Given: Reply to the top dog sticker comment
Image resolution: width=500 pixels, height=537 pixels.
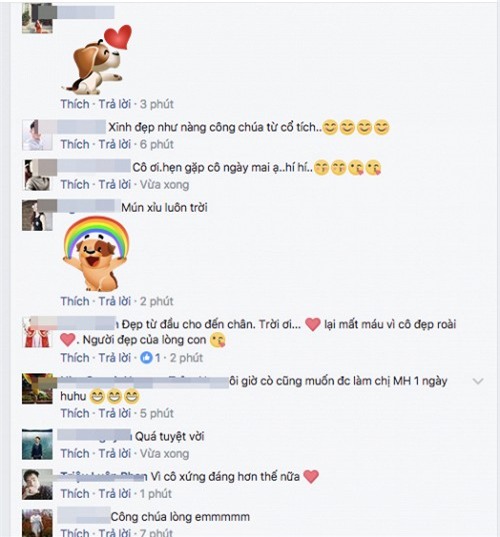Looking at the screenshot, I should [x=115, y=104].
